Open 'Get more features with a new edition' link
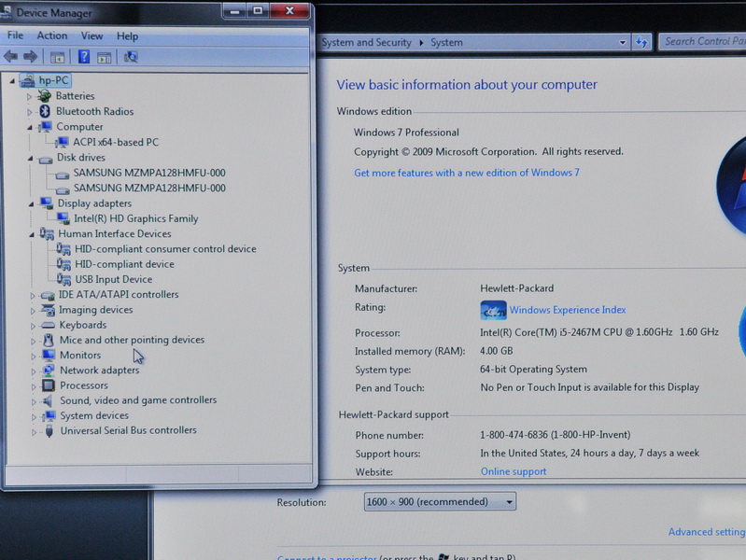The height and width of the screenshot is (560, 746). tap(467, 173)
